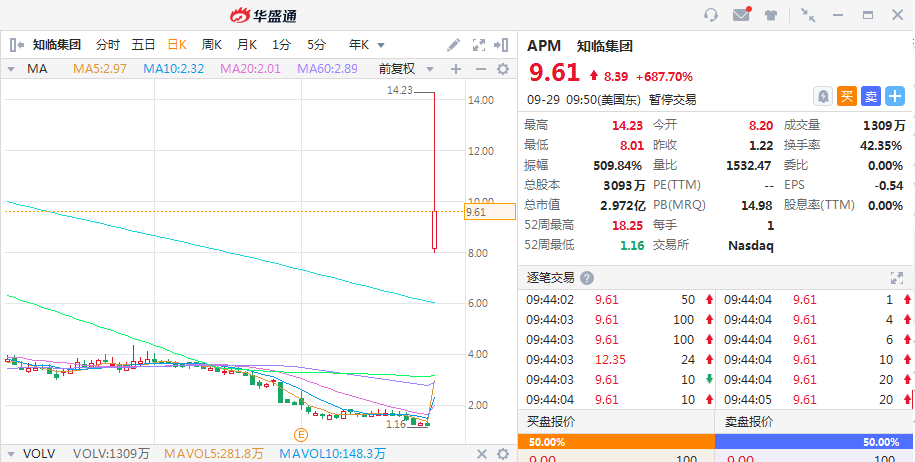The height and width of the screenshot is (462, 915).
Task: Toggle the MA20:2.01 line
Action: pos(250,69)
